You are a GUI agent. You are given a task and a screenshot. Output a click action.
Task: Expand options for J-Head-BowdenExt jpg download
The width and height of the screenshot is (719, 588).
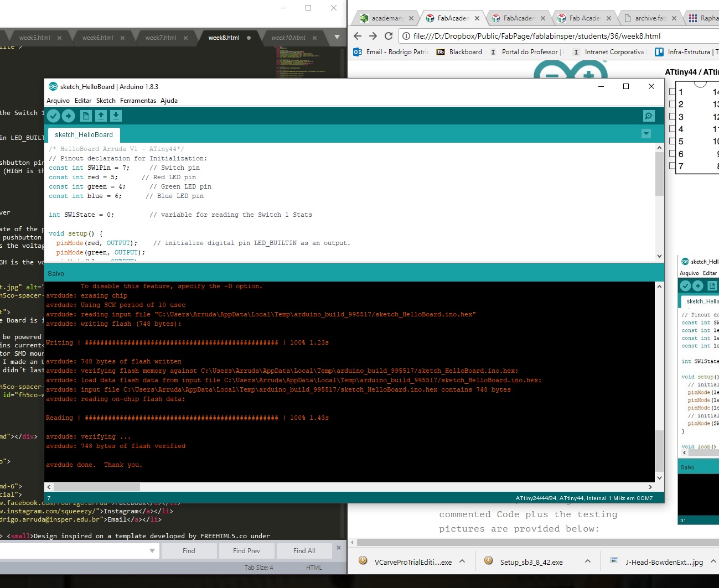pyautogui.click(x=713, y=561)
